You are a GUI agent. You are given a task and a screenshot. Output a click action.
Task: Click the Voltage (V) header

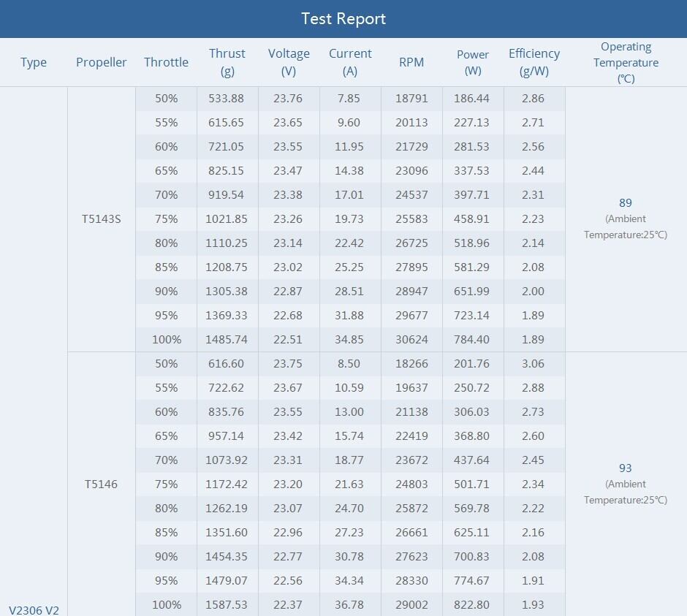click(x=289, y=62)
